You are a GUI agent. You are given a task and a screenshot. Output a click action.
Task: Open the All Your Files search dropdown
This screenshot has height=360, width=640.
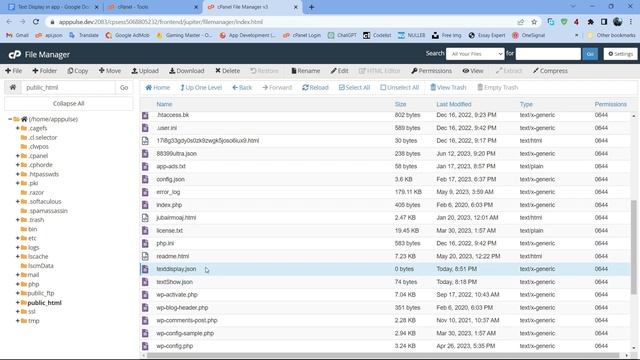tap(475, 54)
